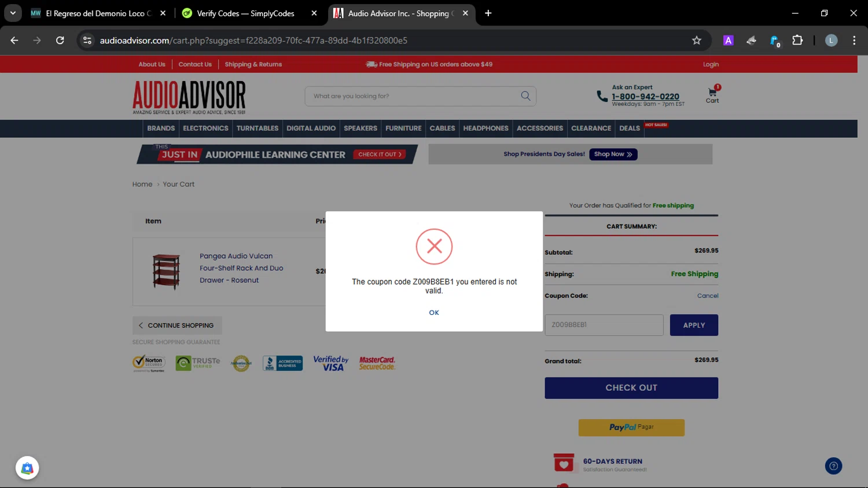868x488 pixels.
Task: Click the browser forward arrow
Action: click(x=37, y=41)
